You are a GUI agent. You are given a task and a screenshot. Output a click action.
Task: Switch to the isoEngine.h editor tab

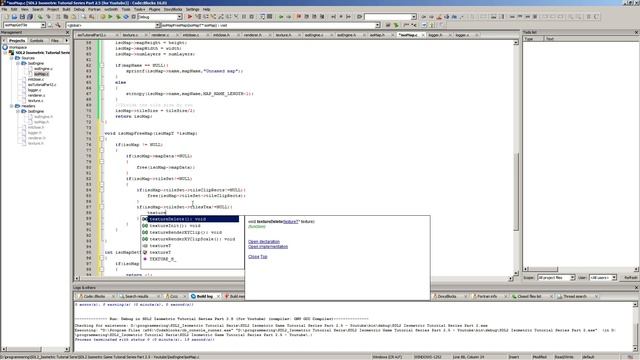[347, 35]
